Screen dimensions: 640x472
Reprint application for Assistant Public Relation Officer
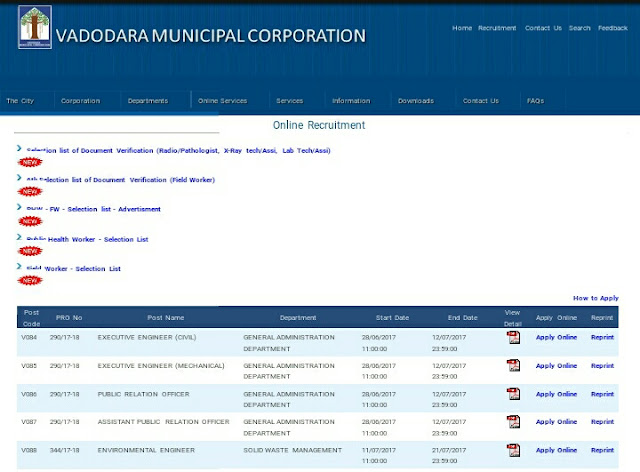coord(602,422)
